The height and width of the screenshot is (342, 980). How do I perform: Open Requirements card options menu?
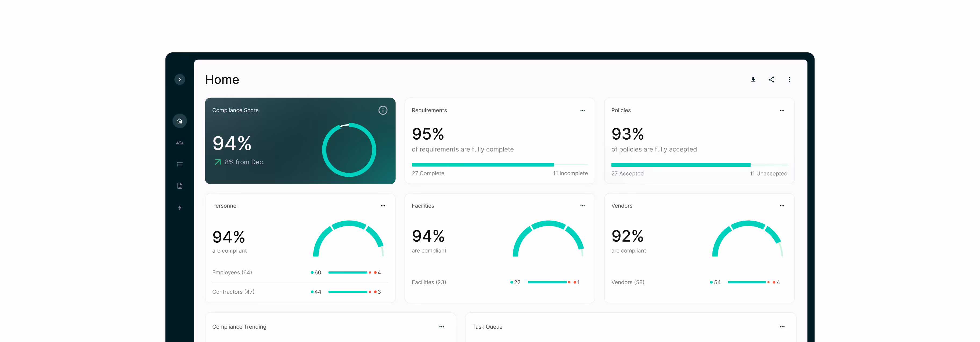click(582, 110)
